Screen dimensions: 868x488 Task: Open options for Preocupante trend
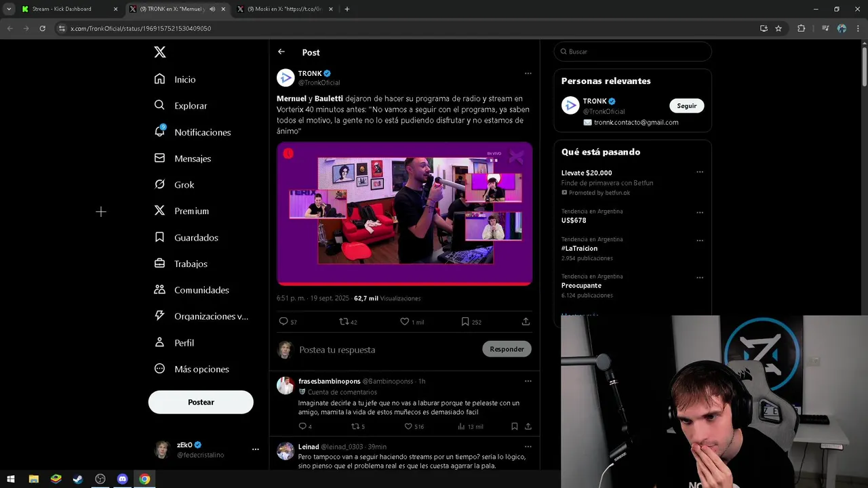[699, 277]
